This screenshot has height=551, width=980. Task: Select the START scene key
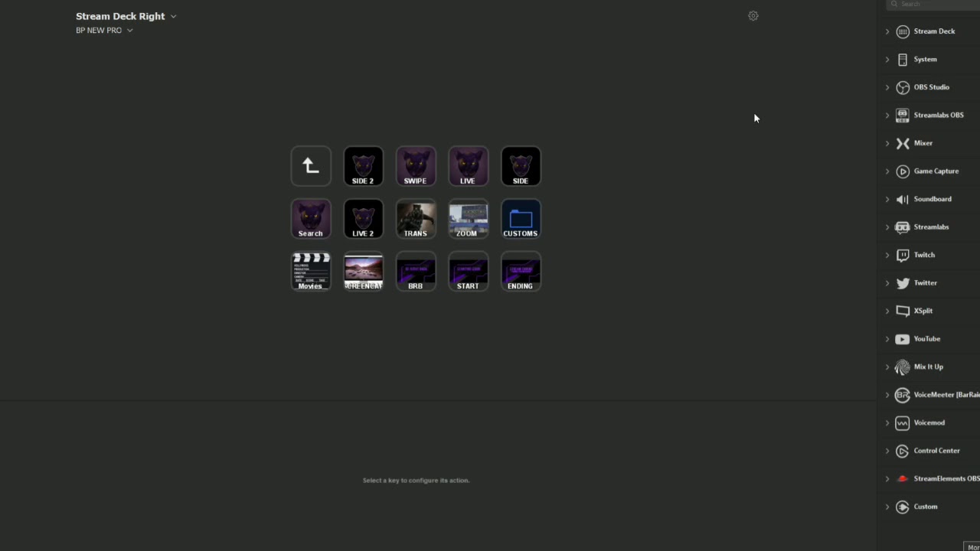468,271
